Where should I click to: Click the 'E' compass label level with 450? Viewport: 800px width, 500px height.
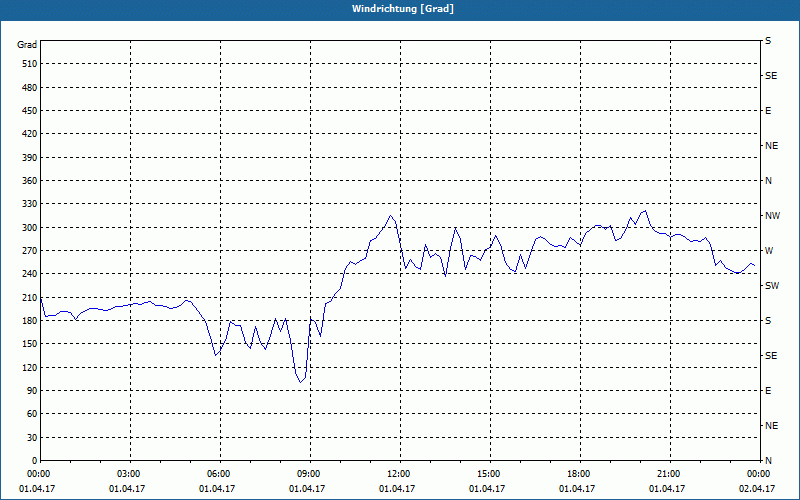tap(768, 111)
